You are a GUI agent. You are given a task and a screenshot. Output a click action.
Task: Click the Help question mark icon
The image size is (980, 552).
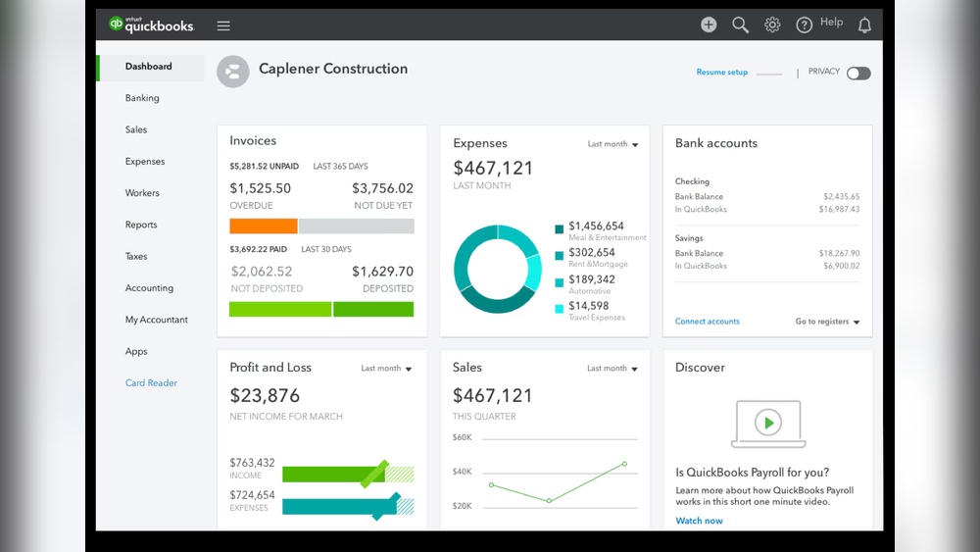tap(804, 25)
